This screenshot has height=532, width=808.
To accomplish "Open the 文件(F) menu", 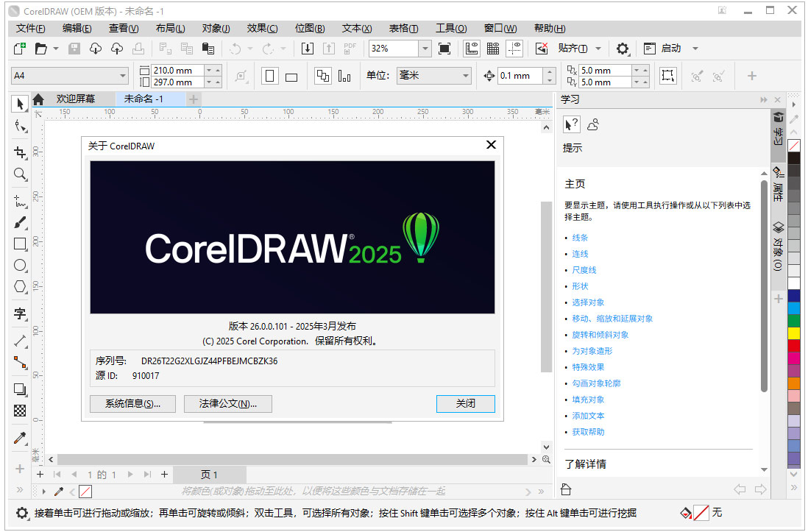I will tap(30, 29).
